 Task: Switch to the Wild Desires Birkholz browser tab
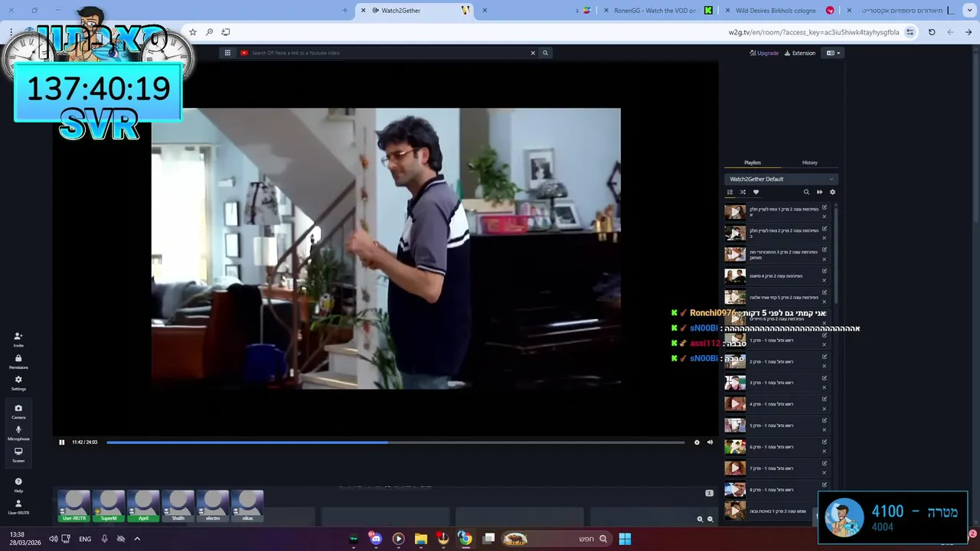(781, 10)
